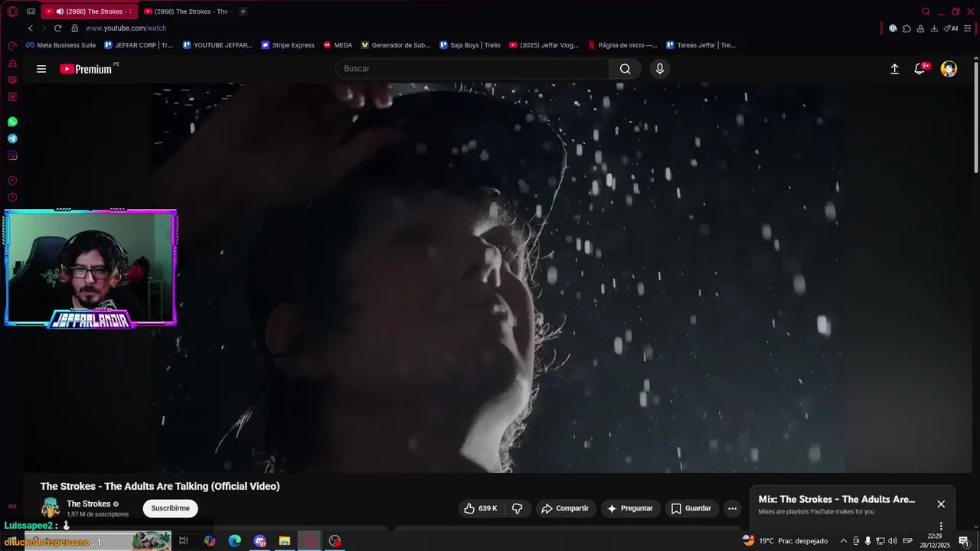This screenshot has height=551, width=980.
Task: Click the YouTube search magnifier button
Action: pos(626,69)
